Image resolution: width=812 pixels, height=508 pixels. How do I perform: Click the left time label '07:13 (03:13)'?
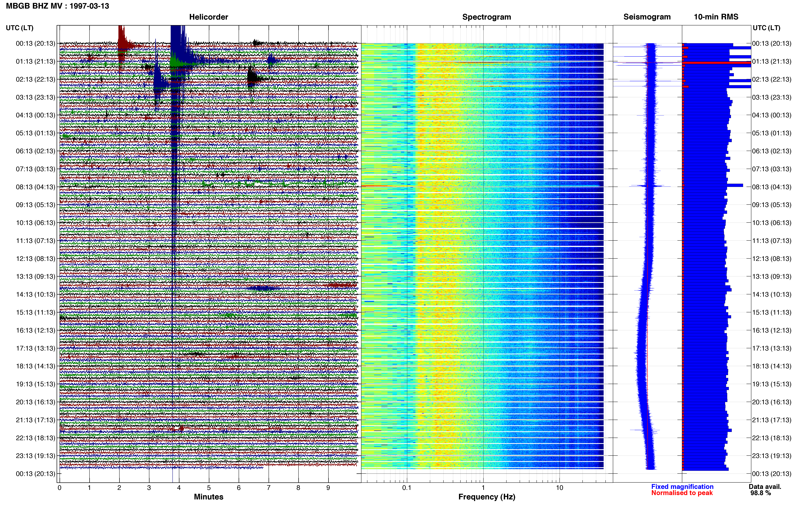tap(36, 169)
